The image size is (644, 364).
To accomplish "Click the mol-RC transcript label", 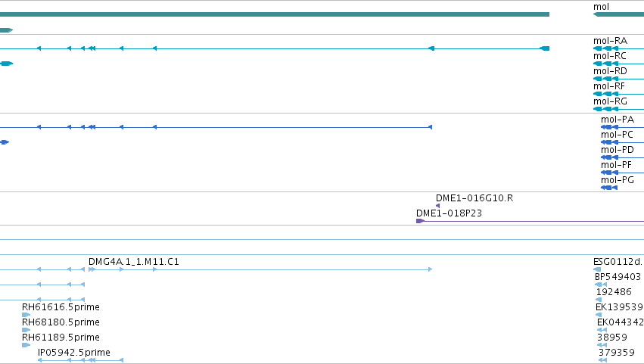I will click(609, 56).
